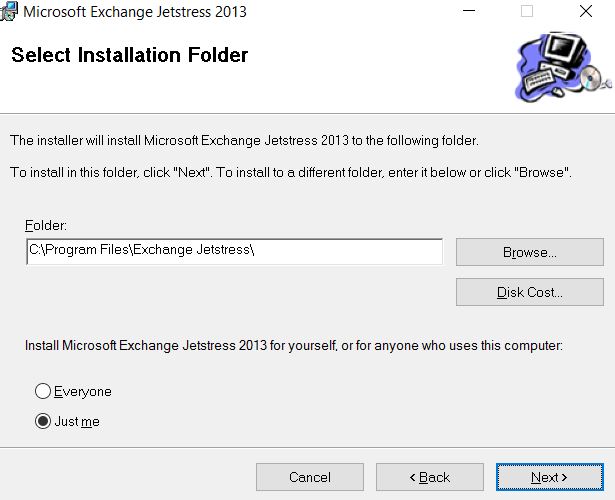Select the Everyone radio option
Screen dimensions: 615x500
click(x=43, y=392)
